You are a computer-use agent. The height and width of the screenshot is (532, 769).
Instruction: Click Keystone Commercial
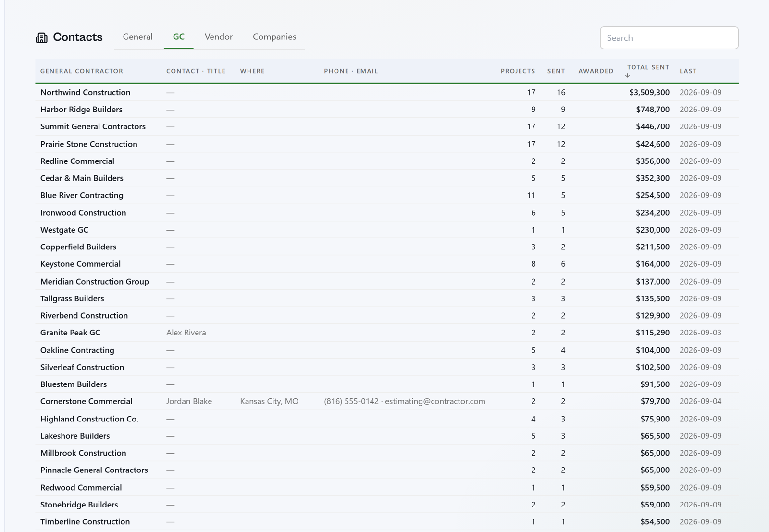(x=80, y=264)
